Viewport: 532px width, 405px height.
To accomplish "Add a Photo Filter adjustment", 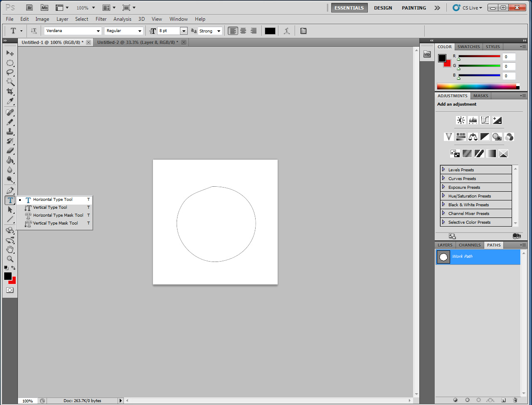I will pos(497,137).
